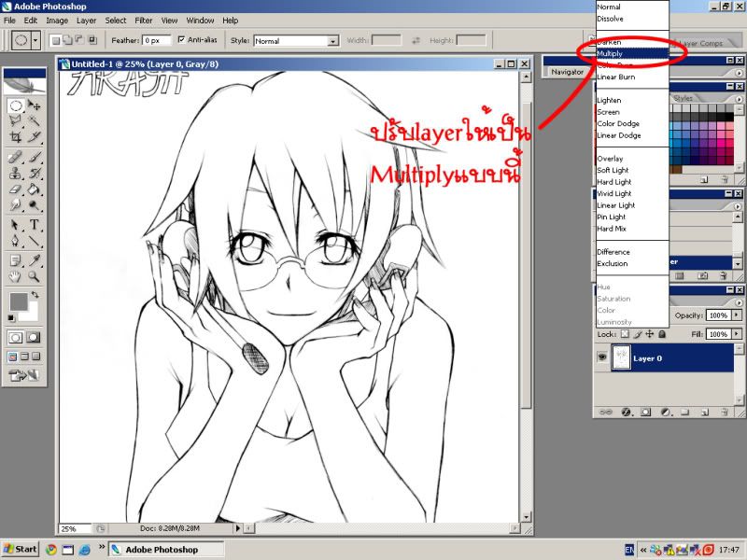
Task: Select the Pen tool
Action: [x=16, y=241]
